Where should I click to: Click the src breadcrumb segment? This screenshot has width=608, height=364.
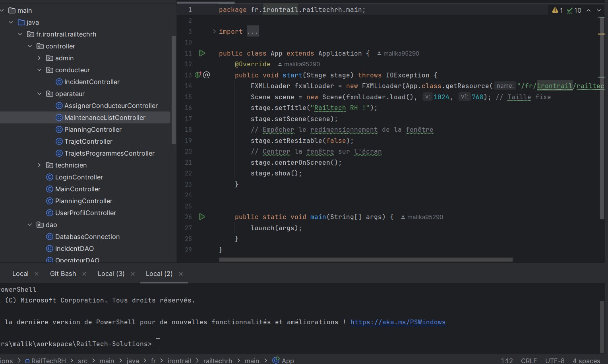tap(83, 360)
